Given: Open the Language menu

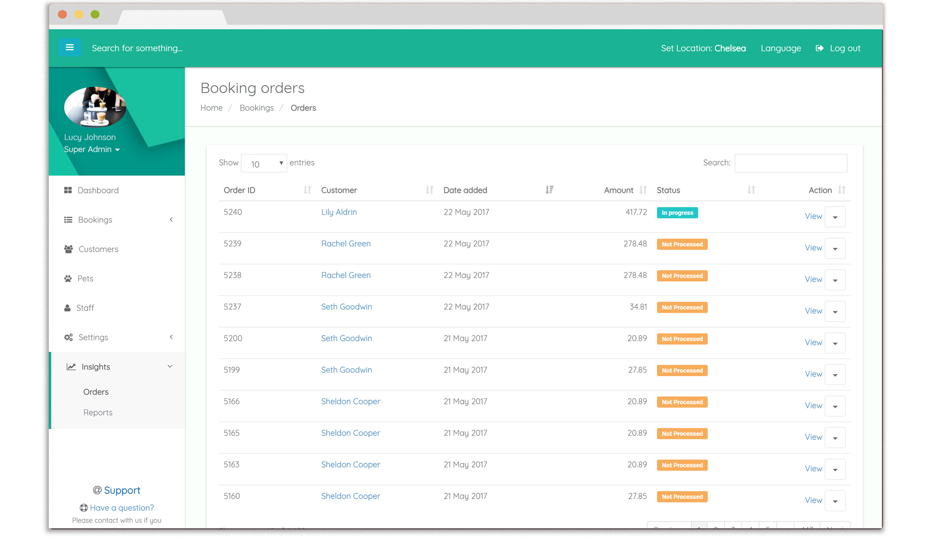Looking at the screenshot, I should [x=781, y=48].
